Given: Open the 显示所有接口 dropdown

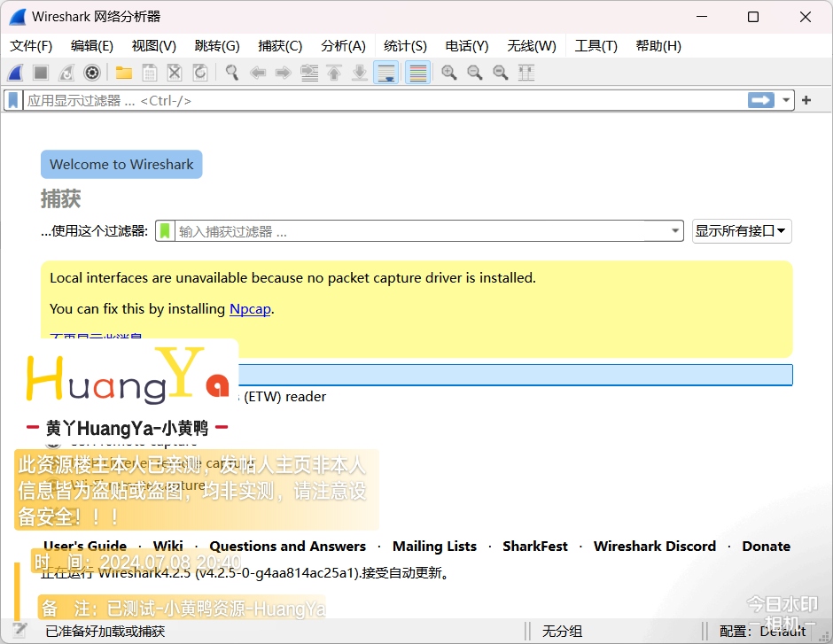Looking at the screenshot, I should tap(741, 231).
